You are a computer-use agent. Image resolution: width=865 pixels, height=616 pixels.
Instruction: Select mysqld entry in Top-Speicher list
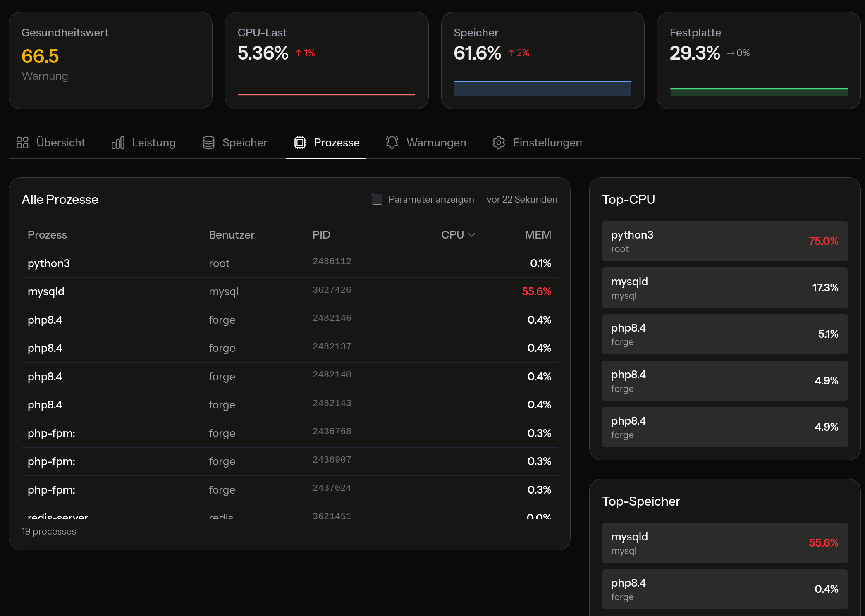[724, 543]
